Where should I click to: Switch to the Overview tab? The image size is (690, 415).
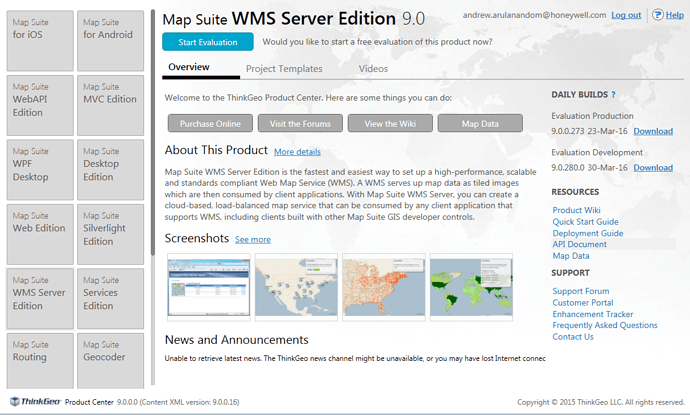click(189, 67)
